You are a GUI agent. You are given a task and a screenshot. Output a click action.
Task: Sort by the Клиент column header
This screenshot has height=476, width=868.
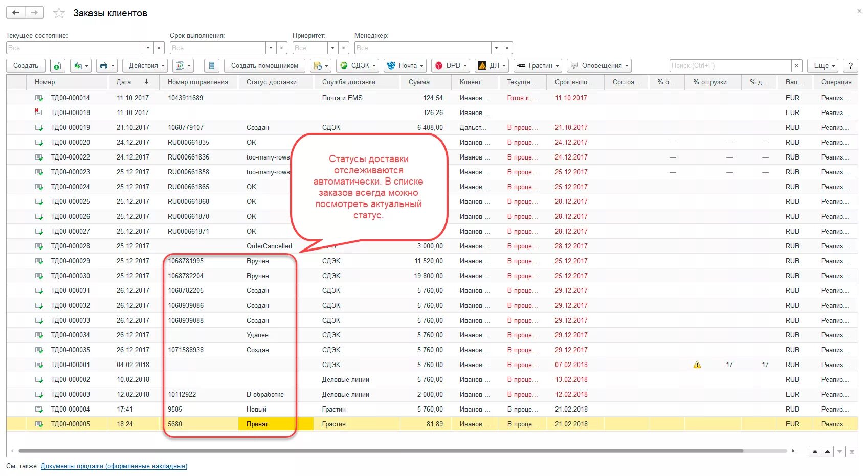[x=475, y=82]
